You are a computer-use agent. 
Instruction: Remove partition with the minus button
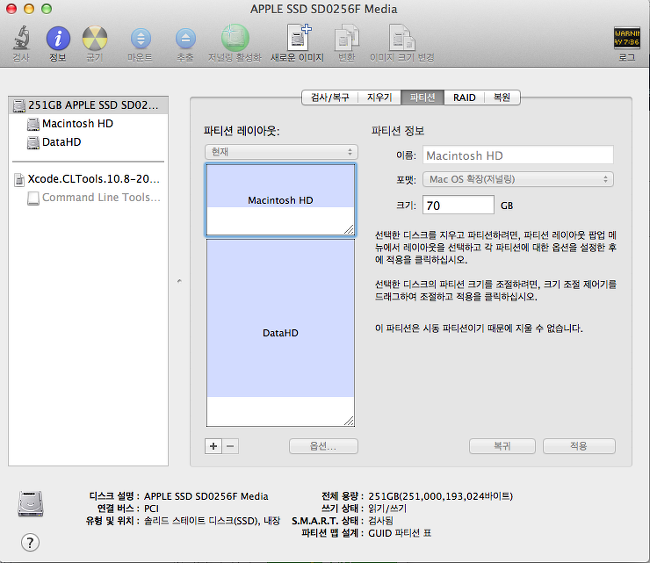[x=230, y=446]
